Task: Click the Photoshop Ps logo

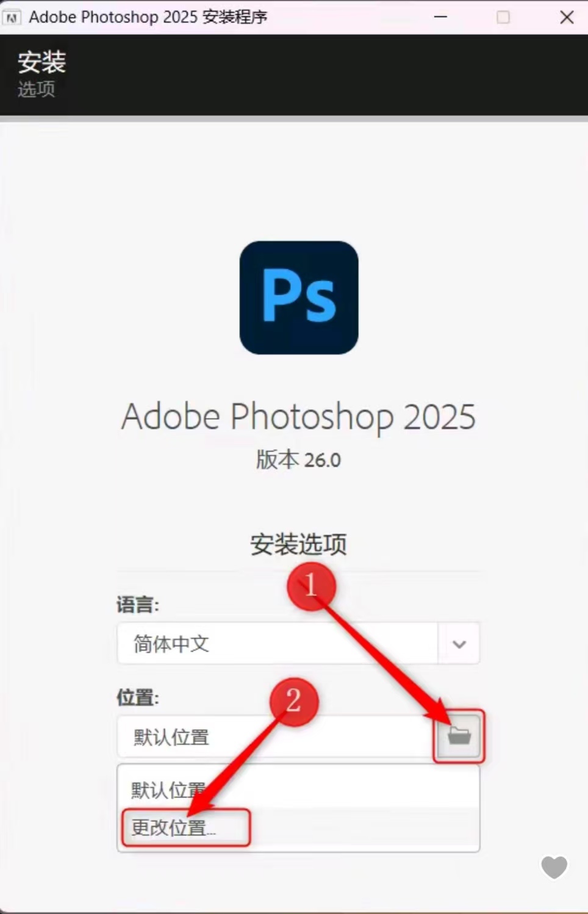Action: point(299,298)
